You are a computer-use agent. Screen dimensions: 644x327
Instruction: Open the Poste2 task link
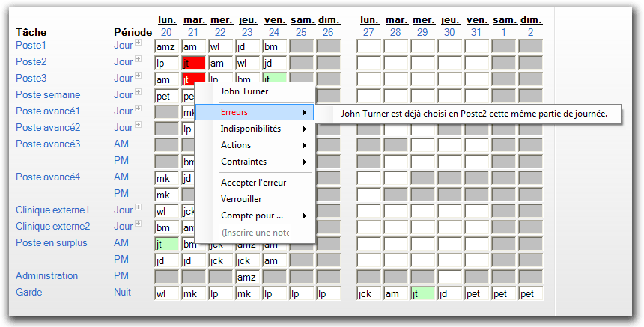pos(31,61)
